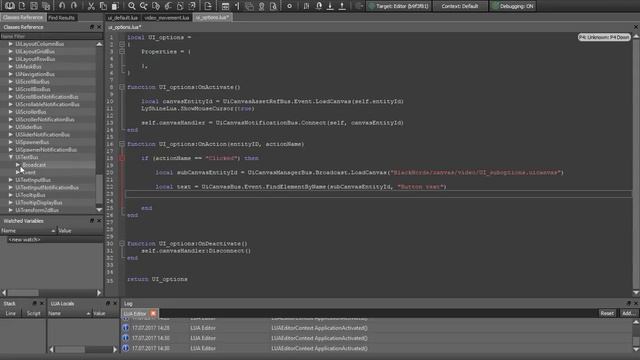Viewport: 640px width, 360px height.
Task: Open the video_movement.lua tab
Action: 167,18
